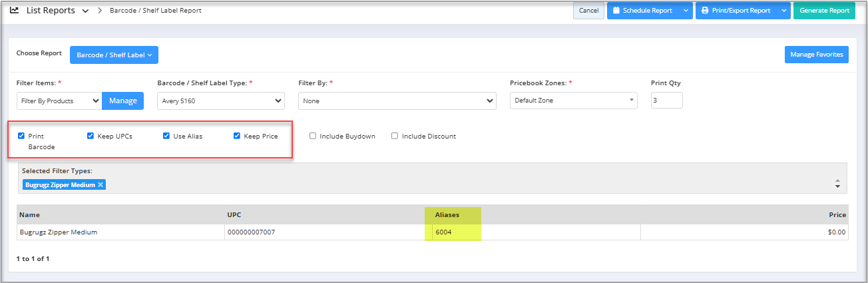Open the Print/Export Report dropdown arrow
Screen dimensions: 868x283
[783, 11]
